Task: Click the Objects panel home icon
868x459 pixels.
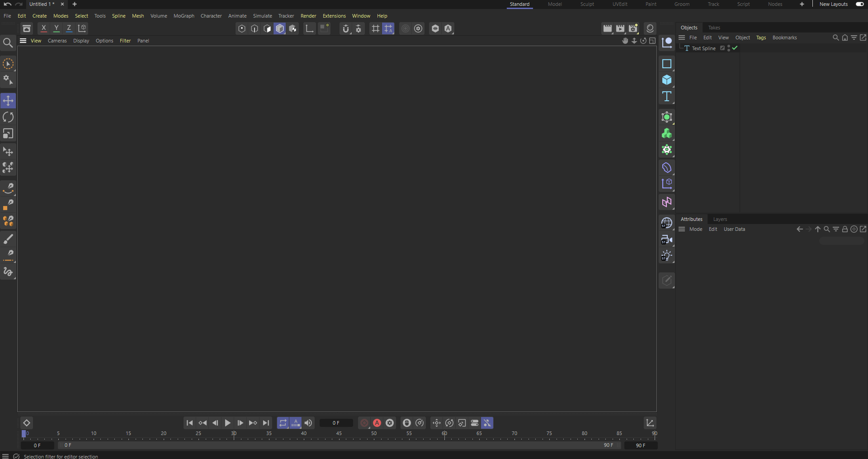Action: (844, 38)
